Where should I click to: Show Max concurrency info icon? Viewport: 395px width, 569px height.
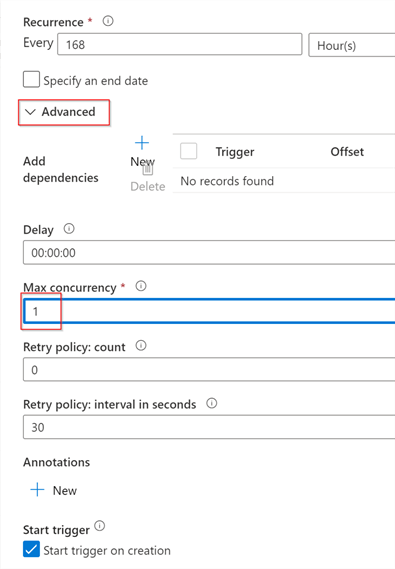[x=141, y=286]
